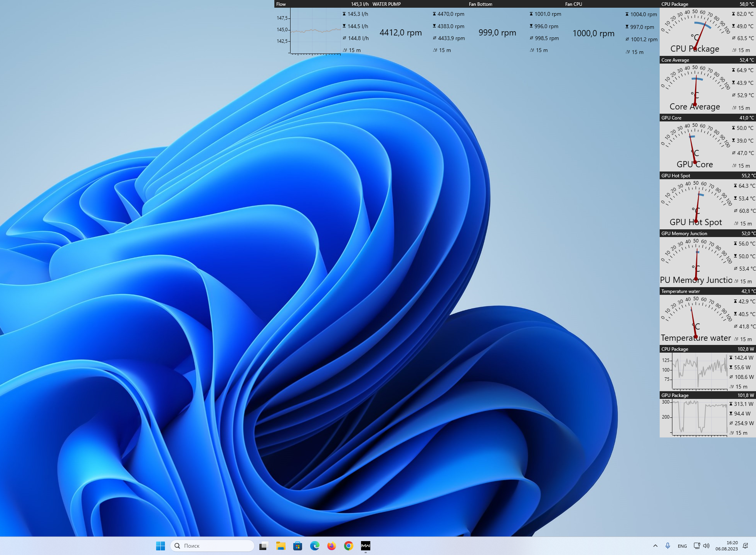Click the network status tray icon
Screen dimensions: 756x555
[x=697, y=546]
